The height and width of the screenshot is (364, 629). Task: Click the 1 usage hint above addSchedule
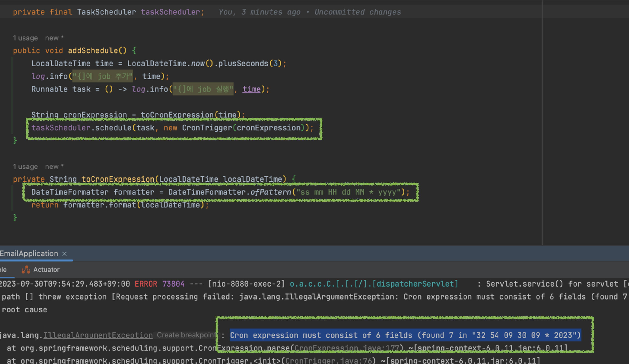(25, 38)
